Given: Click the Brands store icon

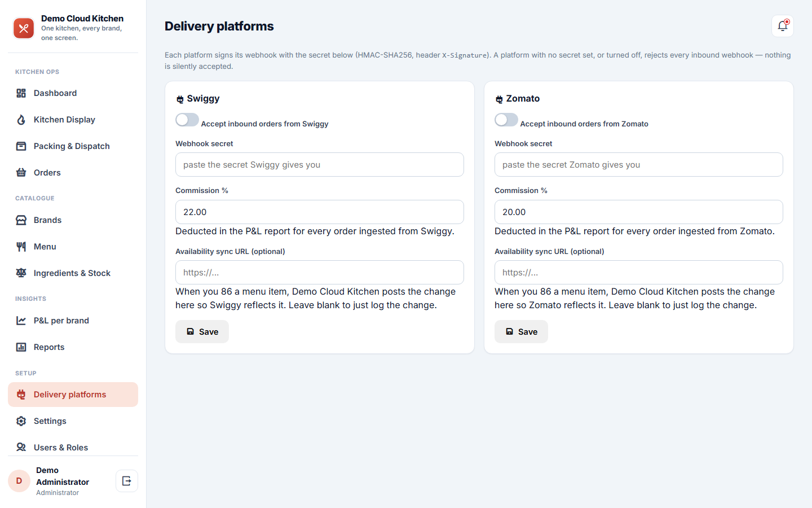Looking at the screenshot, I should [x=21, y=220].
